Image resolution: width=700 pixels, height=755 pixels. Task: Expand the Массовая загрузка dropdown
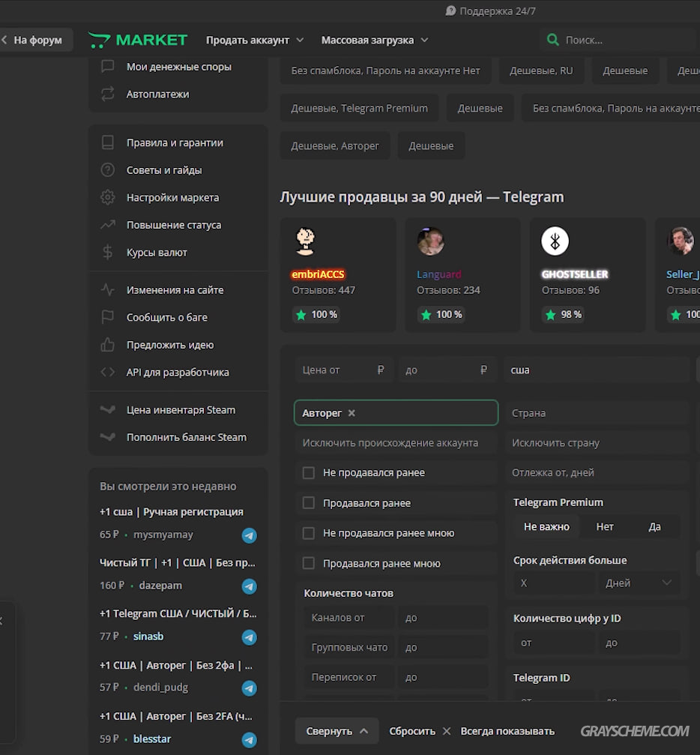375,40
